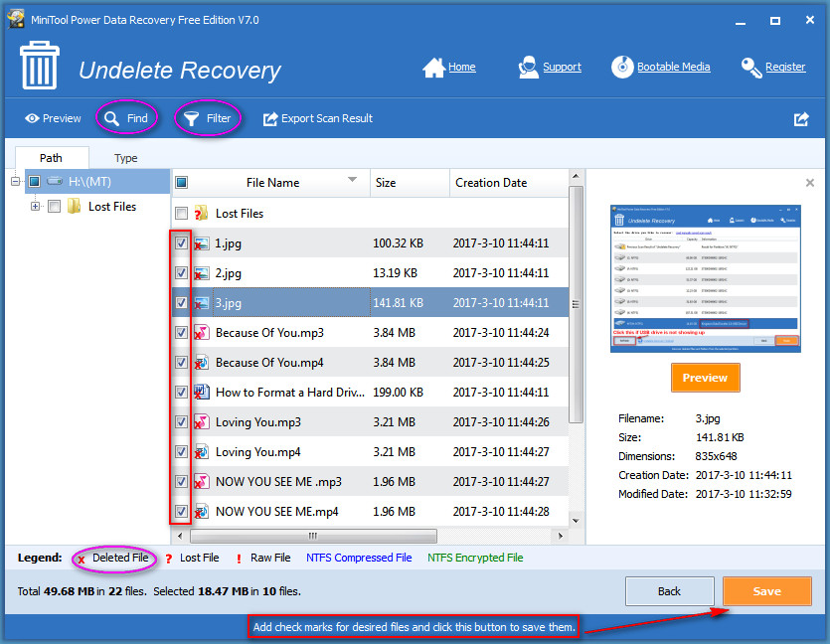Open the Support link
The width and height of the screenshot is (830, 644).
[x=562, y=68]
